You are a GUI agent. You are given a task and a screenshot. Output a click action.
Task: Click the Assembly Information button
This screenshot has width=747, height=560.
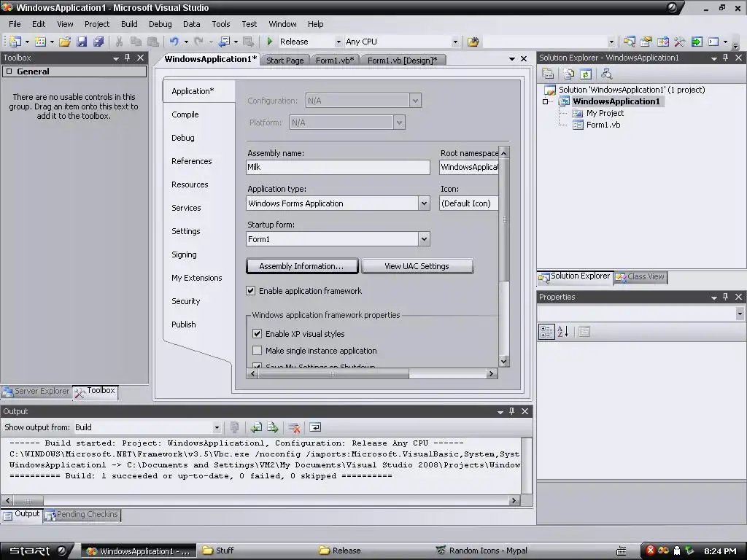tap(302, 266)
